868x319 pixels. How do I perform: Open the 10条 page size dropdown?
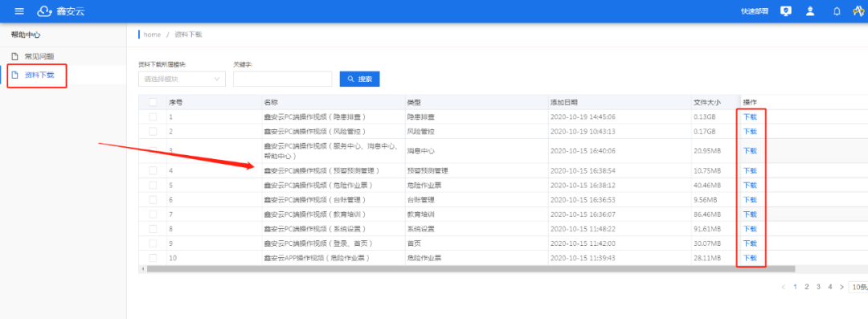pos(858,287)
